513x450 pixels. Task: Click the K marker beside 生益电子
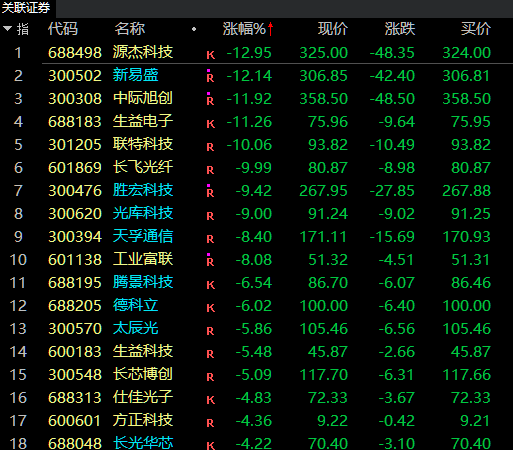[x=210, y=124]
